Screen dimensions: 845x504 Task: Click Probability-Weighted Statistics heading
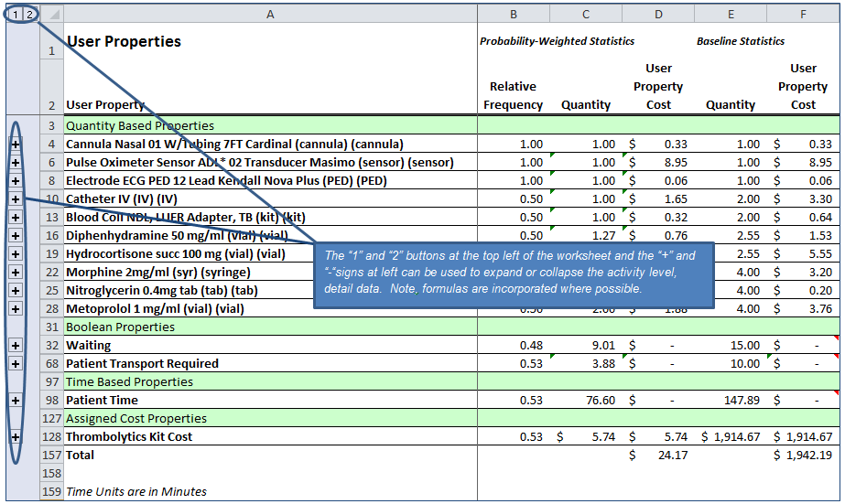click(557, 41)
